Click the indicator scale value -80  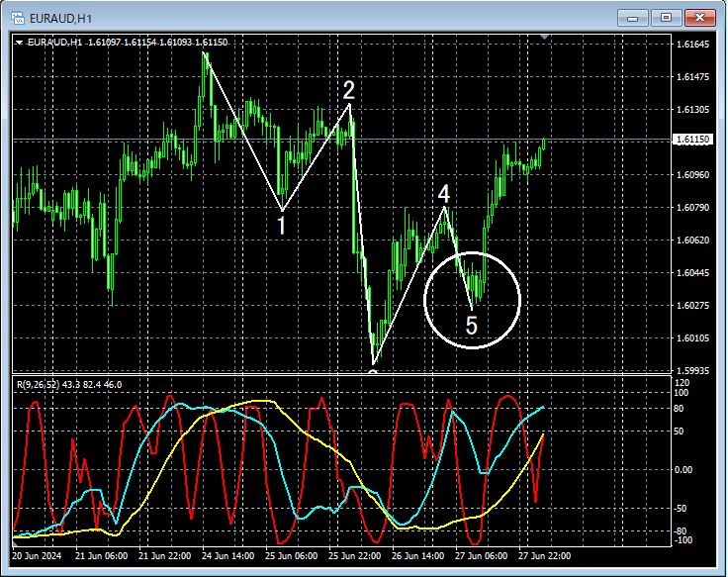680,531
